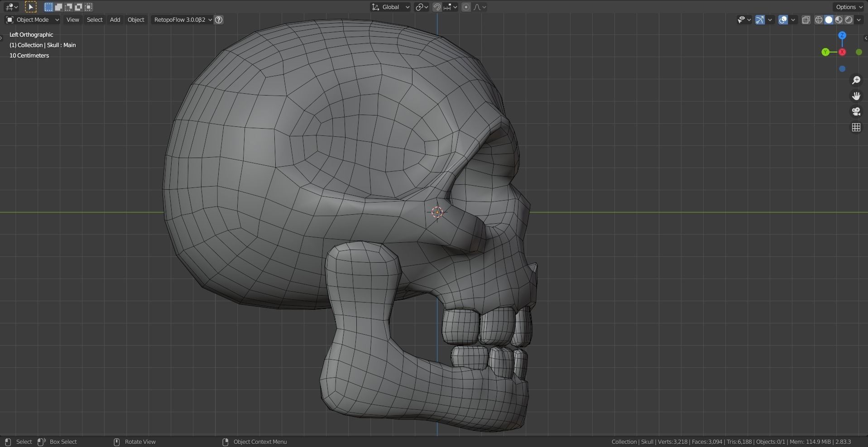The height and width of the screenshot is (447, 868).
Task: Switch perspective/orthographic with grid icon
Action: (856, 127)
